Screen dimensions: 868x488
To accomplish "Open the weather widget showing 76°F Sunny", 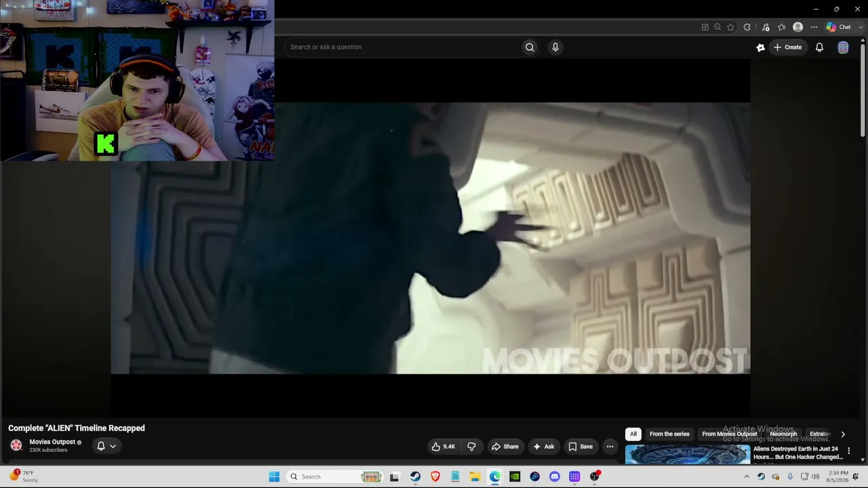I will tap(24, 476).
